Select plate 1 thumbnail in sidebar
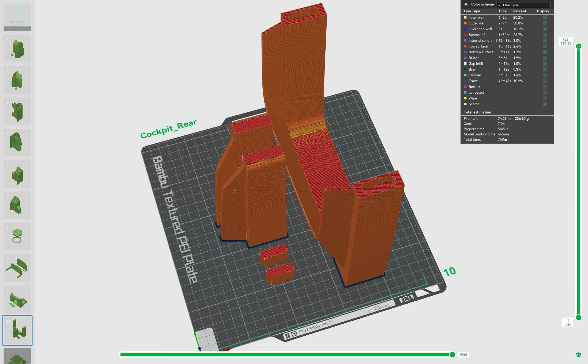This screenshot has height=364, width=588. point(17,49)
